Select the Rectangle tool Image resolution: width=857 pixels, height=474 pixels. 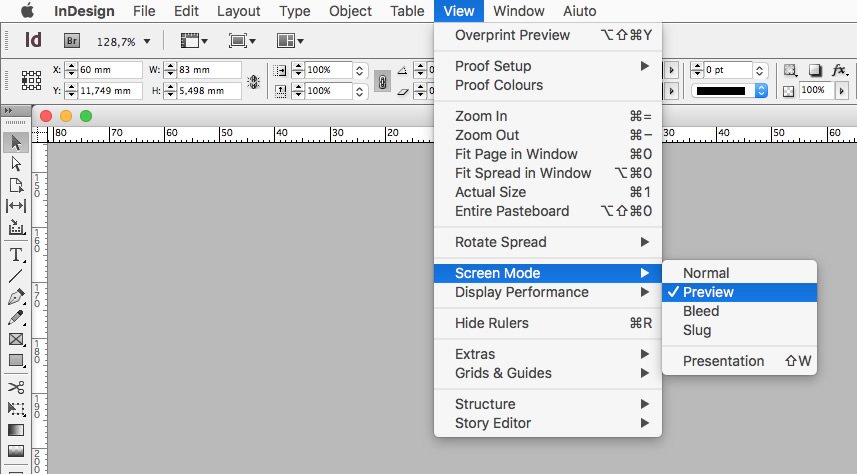[16, 360]
